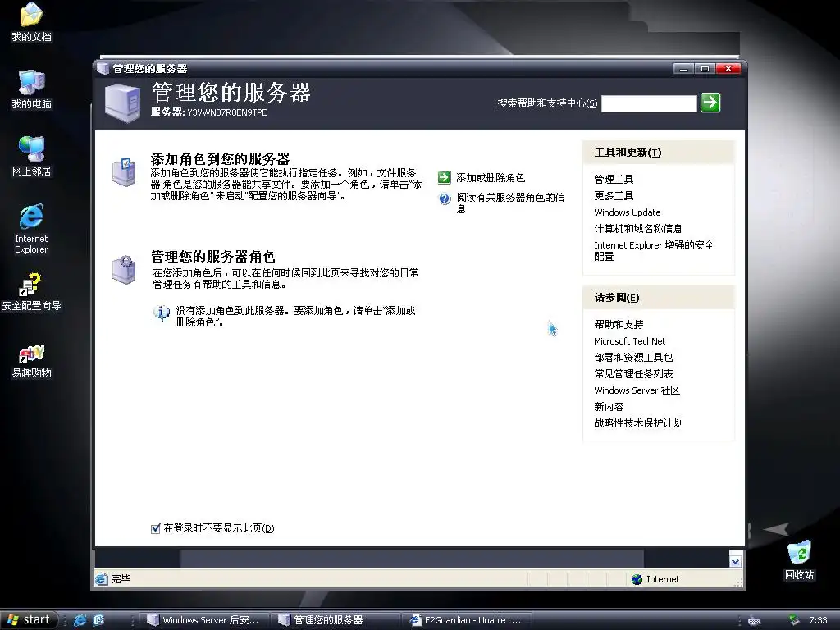Viewport: 840px width, 630px height.
Task: Click the blue question mark help icon
Action: click(x=445, y=199)
